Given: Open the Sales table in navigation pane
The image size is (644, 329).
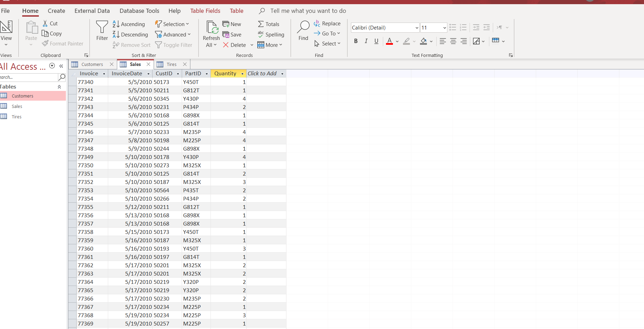Looking at the screenshot, I should coord(17,106).
